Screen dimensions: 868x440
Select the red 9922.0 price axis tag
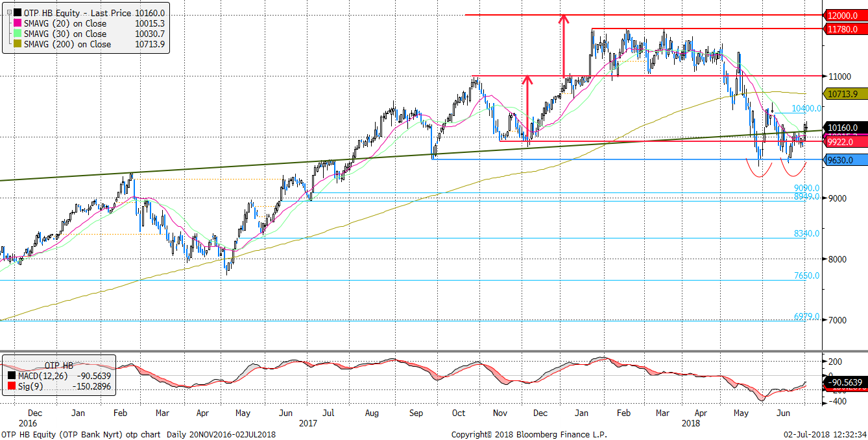pos(844,141)
